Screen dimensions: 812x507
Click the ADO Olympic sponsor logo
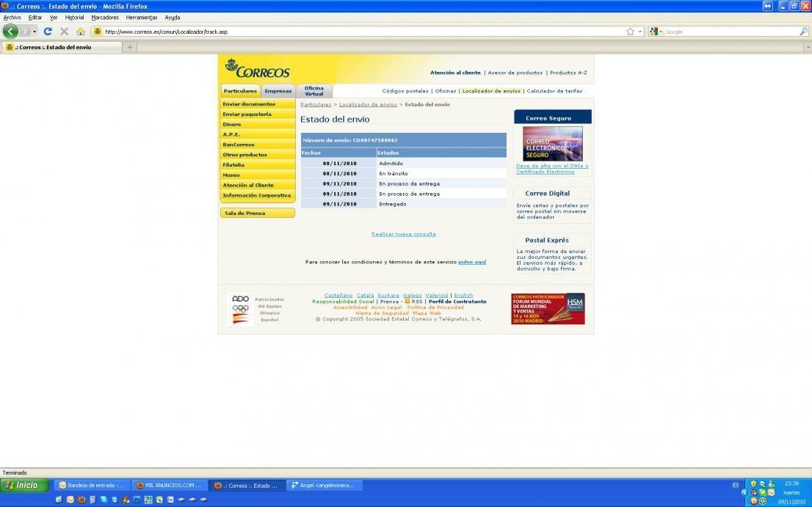click(x=240, y=309)
